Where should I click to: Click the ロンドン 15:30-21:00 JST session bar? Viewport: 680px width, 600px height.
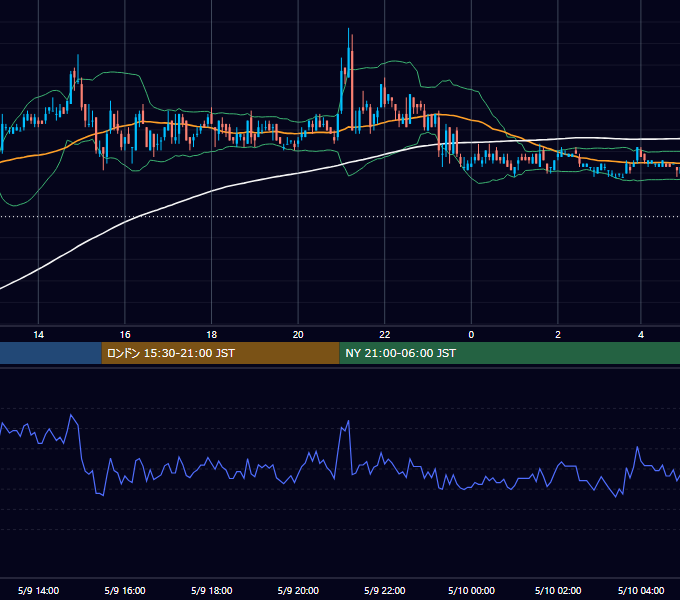[x=220, y=353]
